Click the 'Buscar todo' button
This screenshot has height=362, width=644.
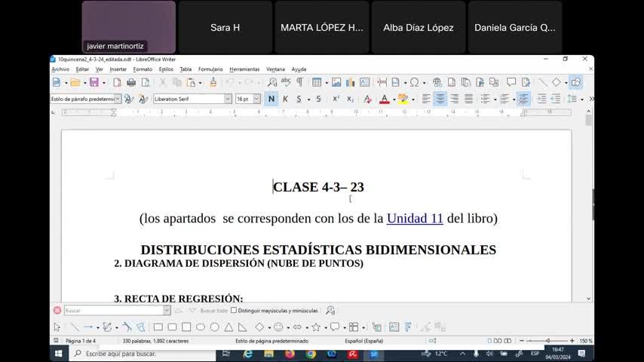coord(213,310)
